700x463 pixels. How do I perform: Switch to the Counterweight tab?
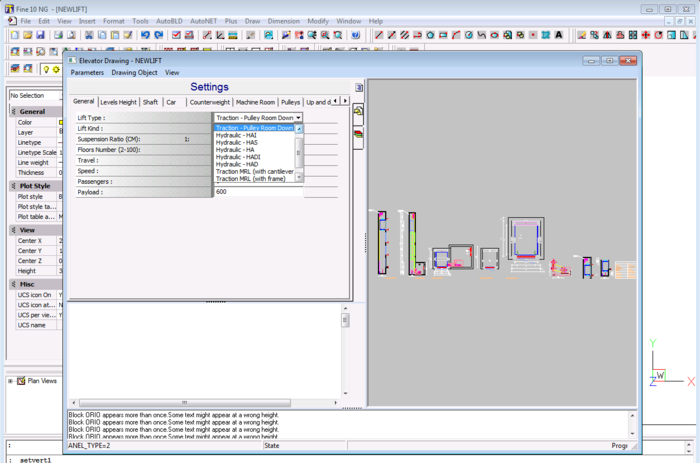[209, 102]
